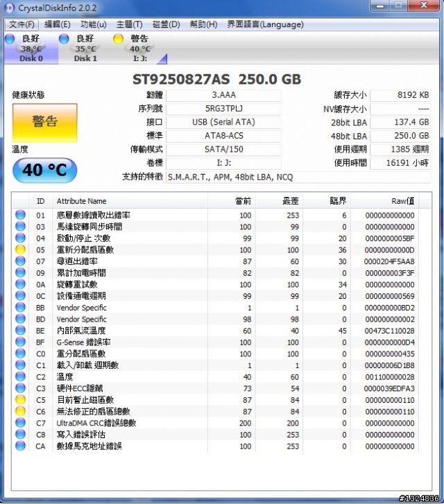Open the 界面語言(Language) menu

[x=265, y=24]
